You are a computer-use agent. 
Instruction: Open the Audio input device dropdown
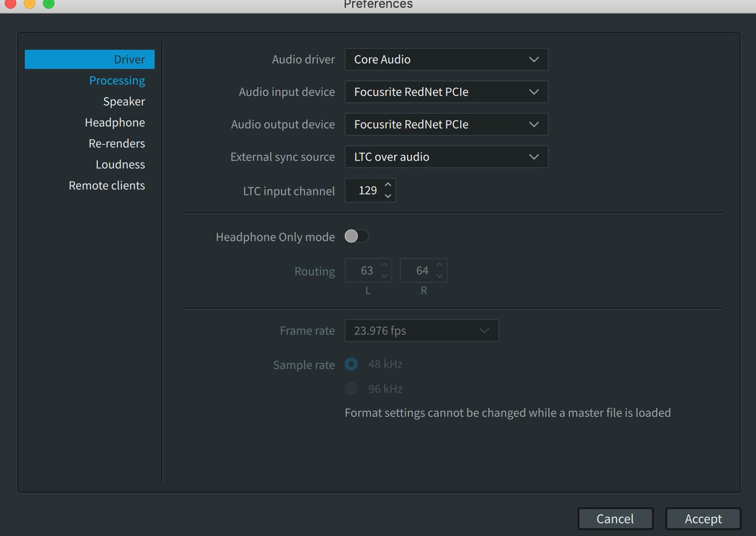point(446,92)
